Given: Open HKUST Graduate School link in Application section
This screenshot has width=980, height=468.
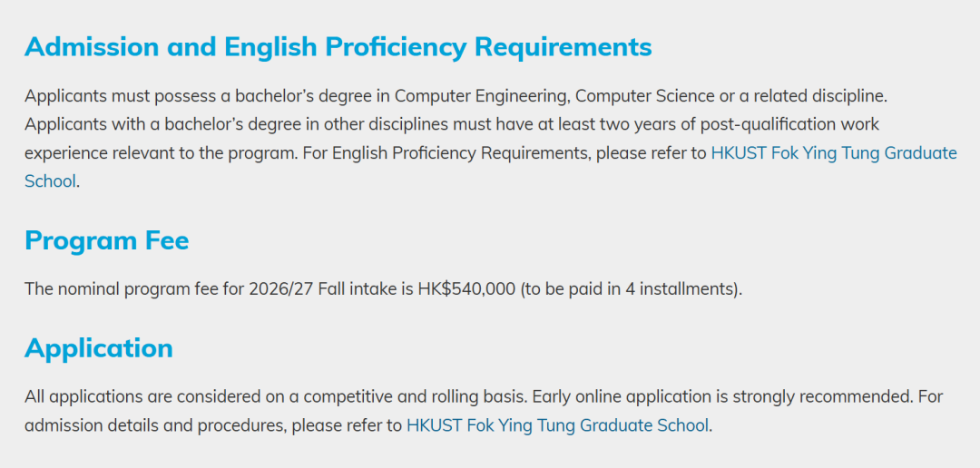Looking at the screenshot, I should pyautogui.click(x=557, y=426).
